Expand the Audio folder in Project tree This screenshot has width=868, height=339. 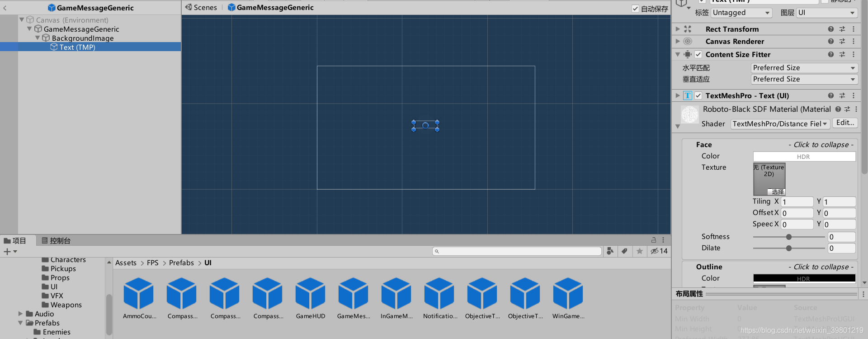click(20, 314)
